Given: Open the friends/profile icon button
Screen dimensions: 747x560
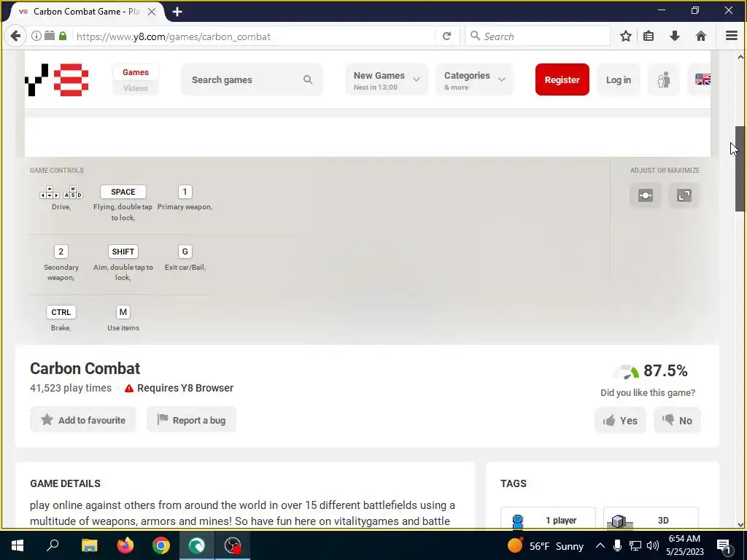Looking at the screenshot, I should click(664, 79).
